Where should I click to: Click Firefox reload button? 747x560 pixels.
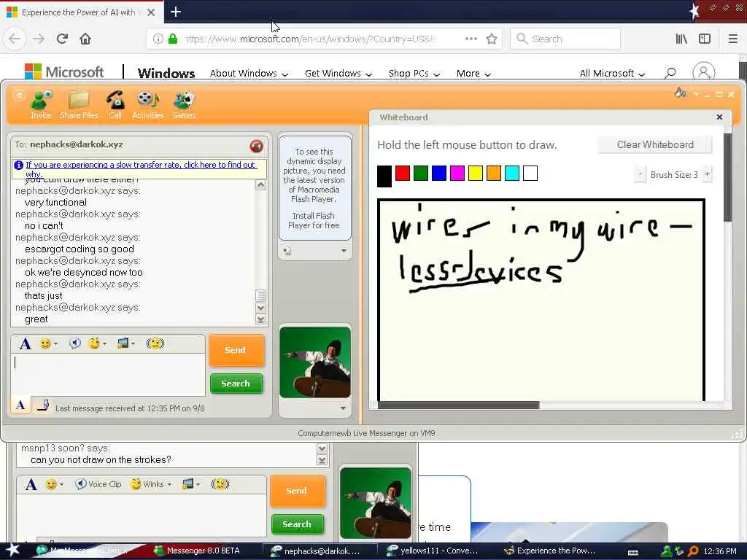tap(63, 39)
